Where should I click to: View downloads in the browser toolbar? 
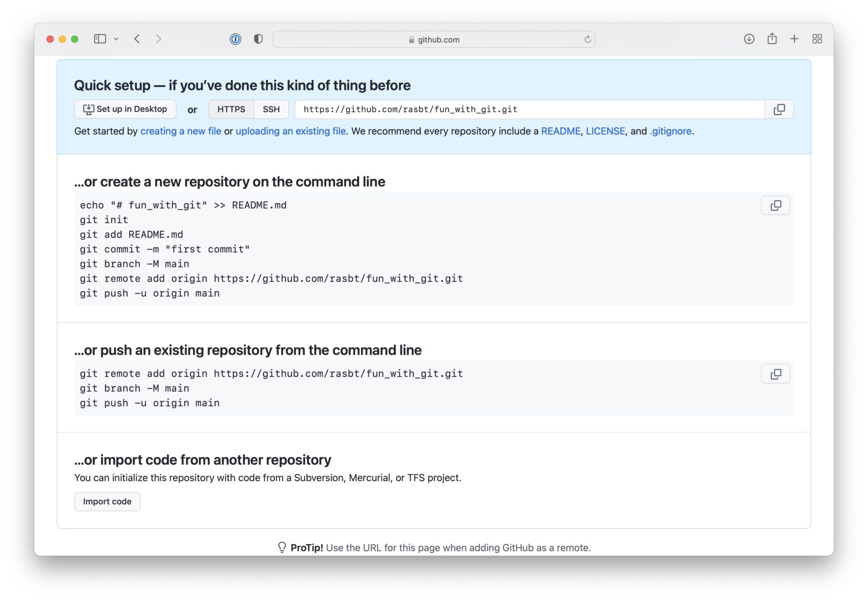(x=749, y=39)
